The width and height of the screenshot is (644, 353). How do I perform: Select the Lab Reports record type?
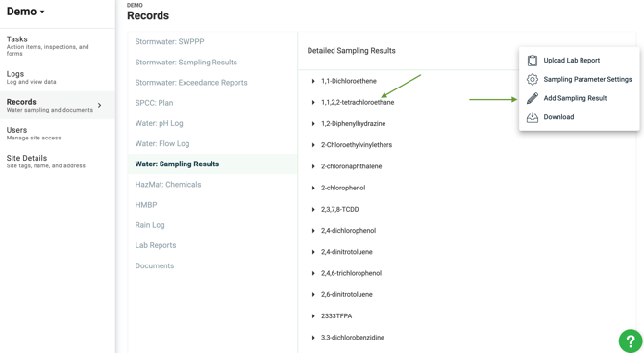[x=156, y=245]
